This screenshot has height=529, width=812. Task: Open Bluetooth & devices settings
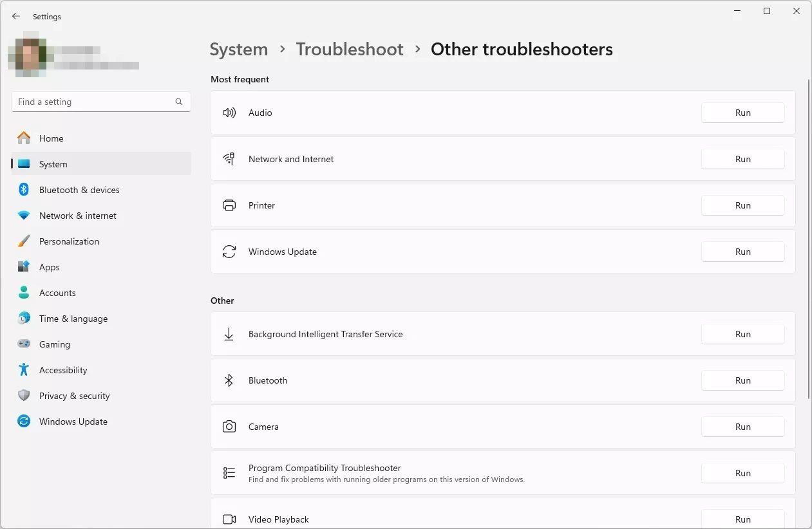[101, 190]
